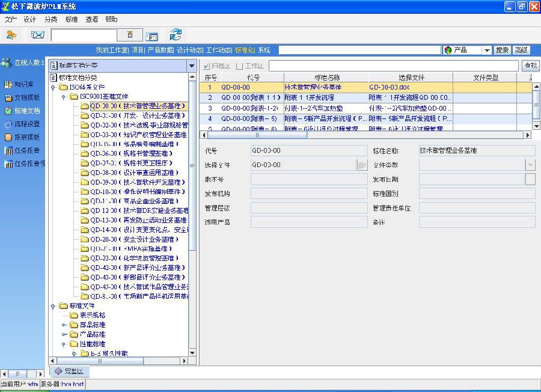Image resolution: width=541 pixels, height=392 pixels.
Task: Toggle the 归档区 checkbox
Action: pos(207,66)
